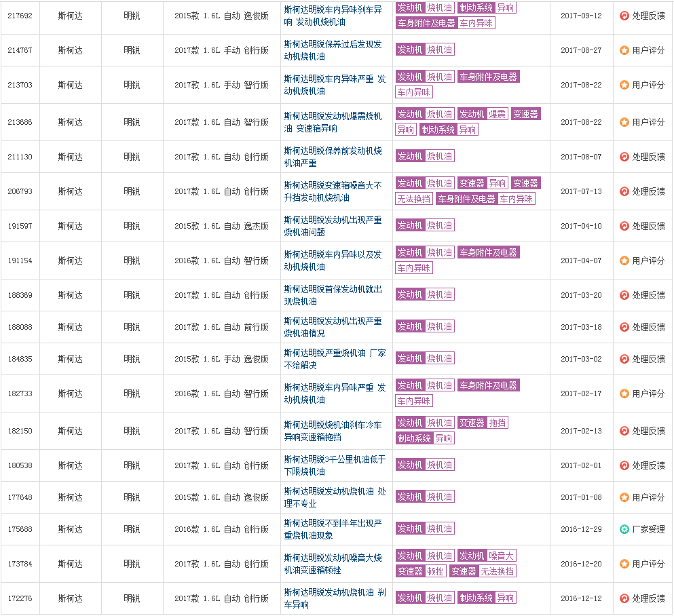The image size is (674, 616).
Task: Click 用户评分 star icon for complaint 213703
Action: click(624, 85)
